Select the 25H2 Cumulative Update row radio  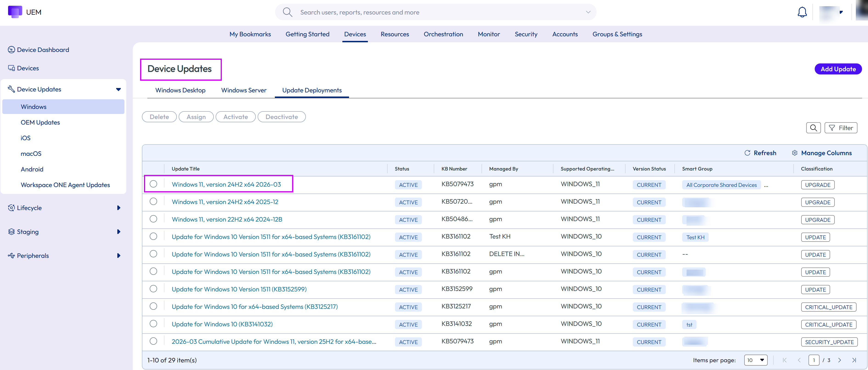click(153, 341)
